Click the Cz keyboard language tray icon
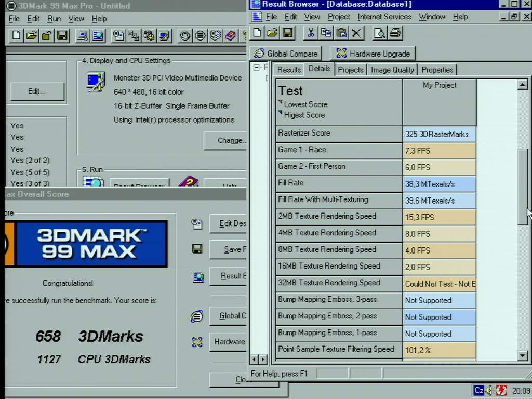The image size is (532, 399). coord(478,390)
